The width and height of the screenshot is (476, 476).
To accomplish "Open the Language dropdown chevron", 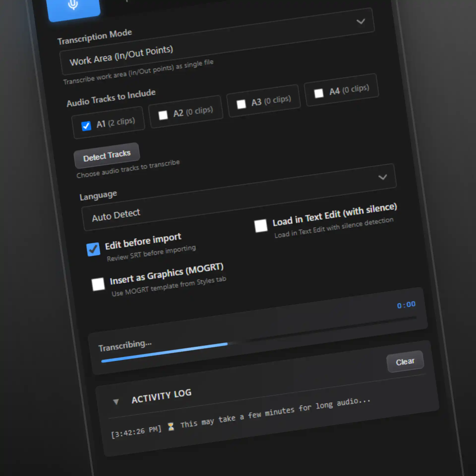I will [x=383, y=178].
